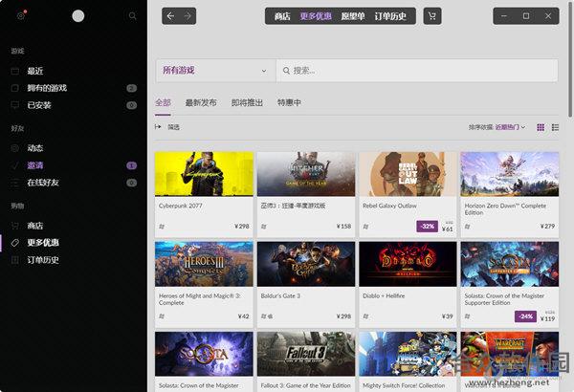Click Windows icon under Cyberpunk 2077
The image size is (574, 392).
(162, 227)
